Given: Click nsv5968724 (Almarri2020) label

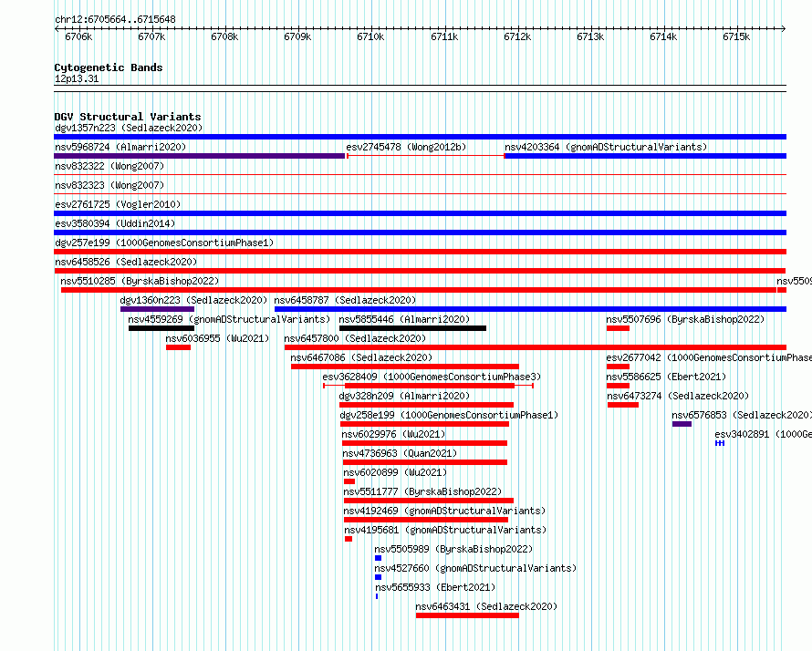Looking at the screenshot, I should tap(120, 147).
